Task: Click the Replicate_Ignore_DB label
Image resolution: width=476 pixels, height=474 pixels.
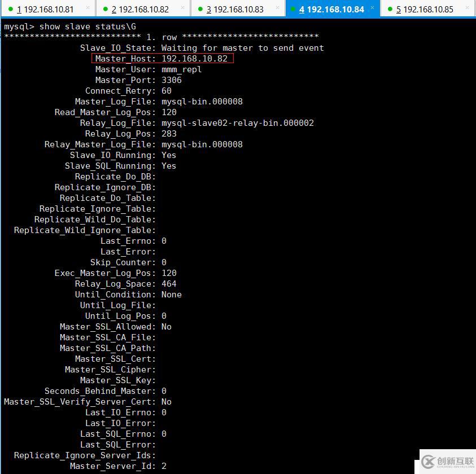Action: [105, 187]
